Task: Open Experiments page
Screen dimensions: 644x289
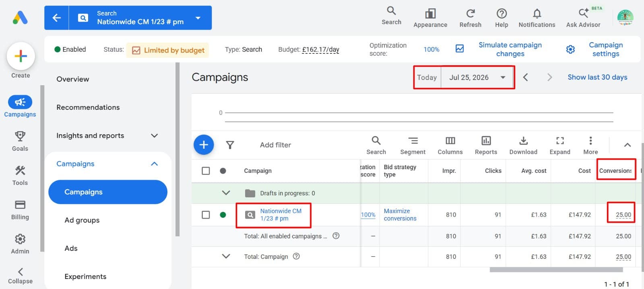Action: 85,277
